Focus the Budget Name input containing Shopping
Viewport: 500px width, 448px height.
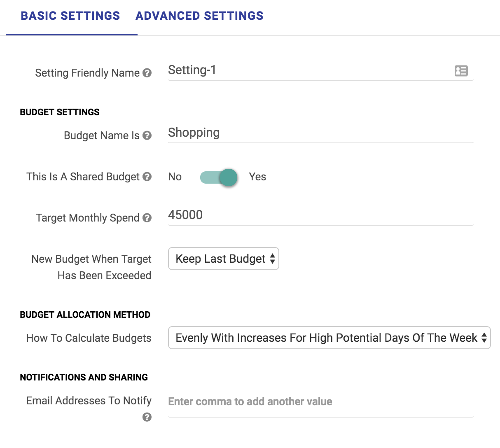click(321, 133)
